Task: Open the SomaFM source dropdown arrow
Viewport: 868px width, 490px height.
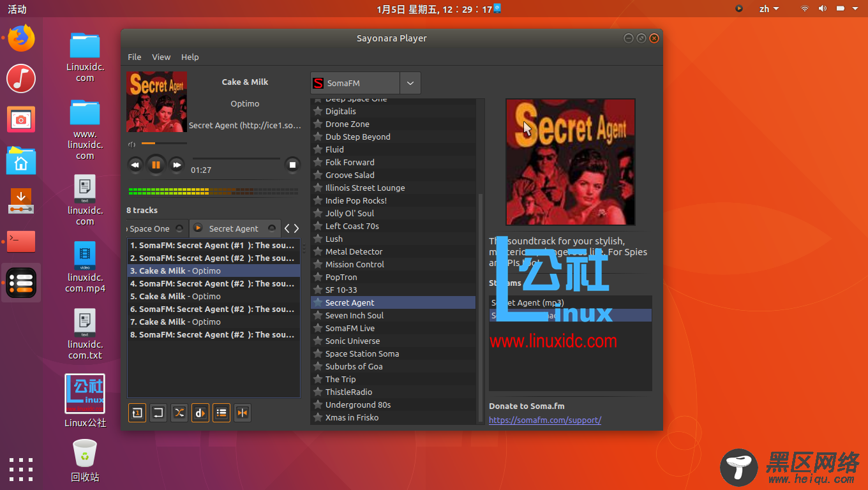Action: pos(410,84)
